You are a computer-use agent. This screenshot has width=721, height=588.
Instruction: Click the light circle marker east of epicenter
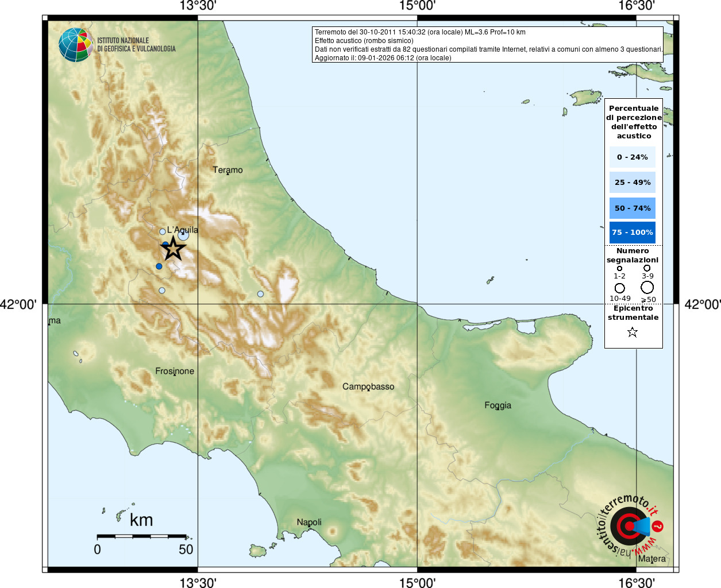[260, 294]
